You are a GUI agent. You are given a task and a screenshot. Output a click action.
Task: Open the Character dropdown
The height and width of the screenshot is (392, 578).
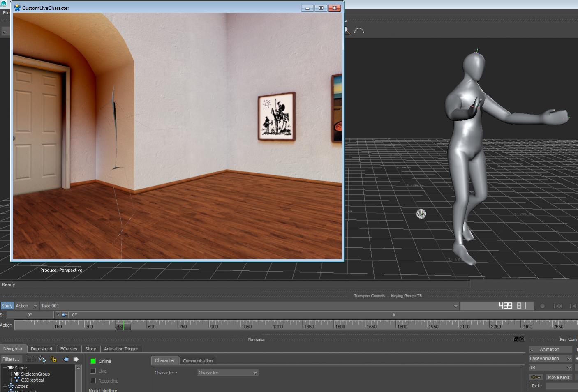coord(228,373)
